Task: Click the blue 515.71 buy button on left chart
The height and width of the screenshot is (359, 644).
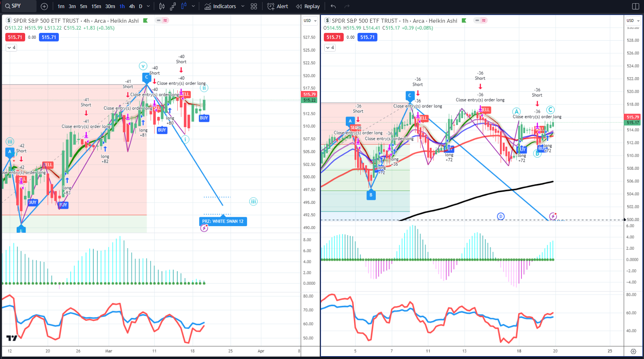Action: point(49,37)
